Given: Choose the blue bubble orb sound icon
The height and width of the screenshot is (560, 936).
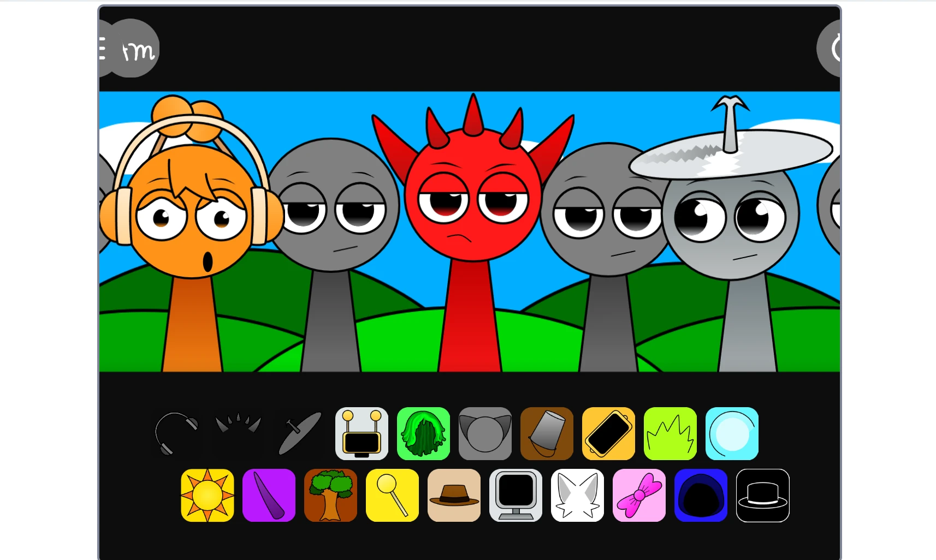Looking at the screenshot, I should [x=732, y=434].
